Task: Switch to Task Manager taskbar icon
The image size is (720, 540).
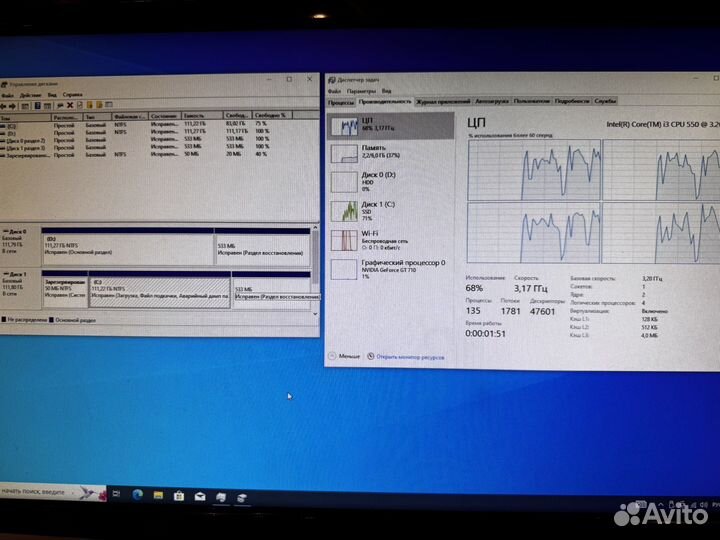Action: pyautogui.click(x=221, y=497)
